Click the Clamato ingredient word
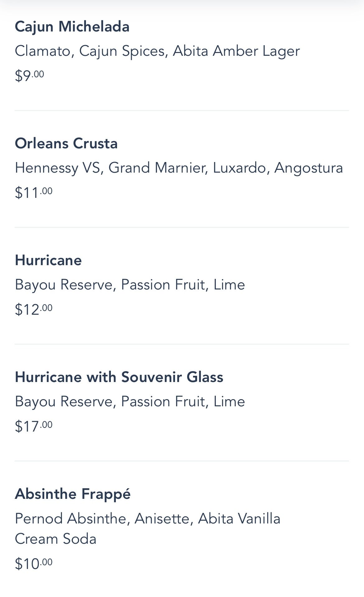Viewport: 364px width, 597px height. [x=42, y=51]
